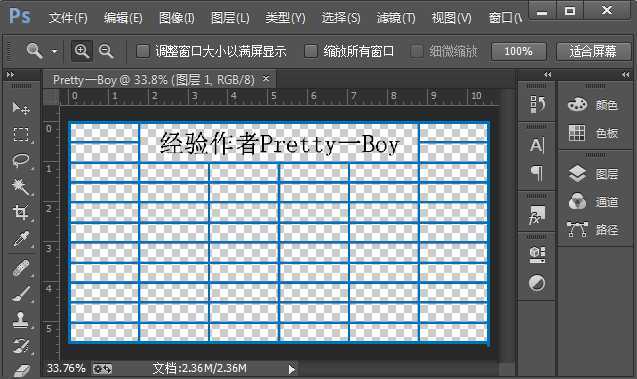This screenshot has width=637, height=379.
Task: Toggle the 细微缩放 checkbox
Action: 416,51
